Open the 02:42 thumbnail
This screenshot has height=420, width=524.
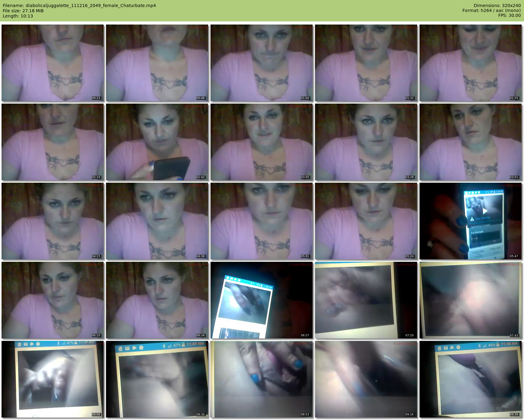(x=157, y=142)
